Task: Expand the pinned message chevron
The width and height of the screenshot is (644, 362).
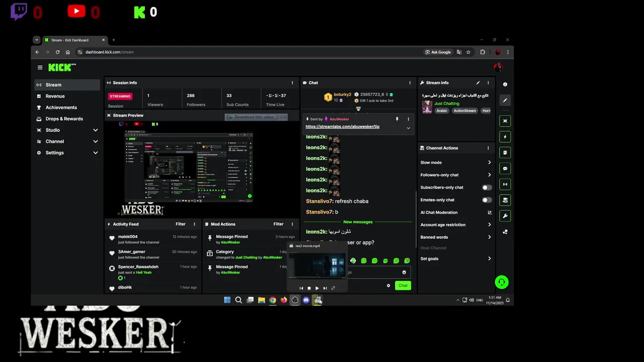Action: point(408,128)
